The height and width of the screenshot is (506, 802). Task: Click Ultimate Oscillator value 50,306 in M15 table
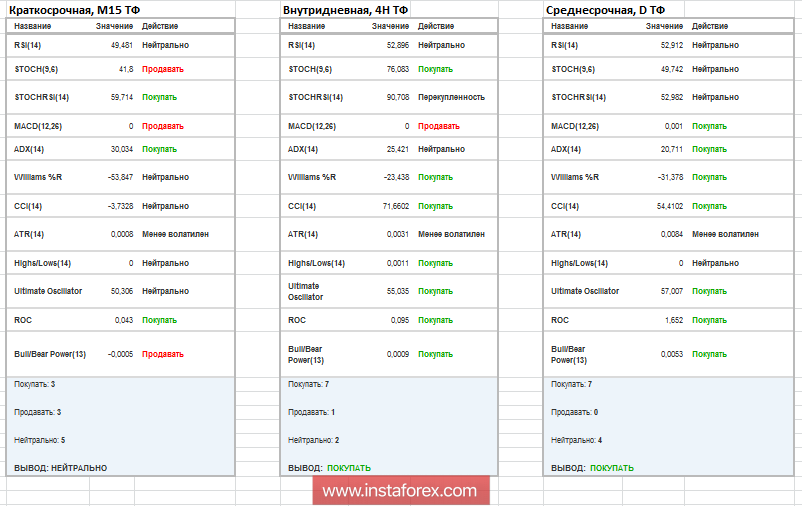tap(122, 291)
